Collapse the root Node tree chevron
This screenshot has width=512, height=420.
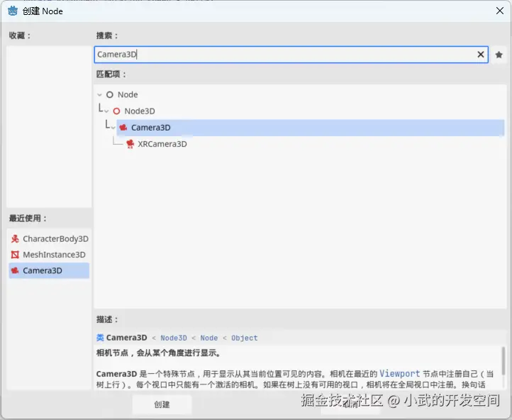pos(99,94)
